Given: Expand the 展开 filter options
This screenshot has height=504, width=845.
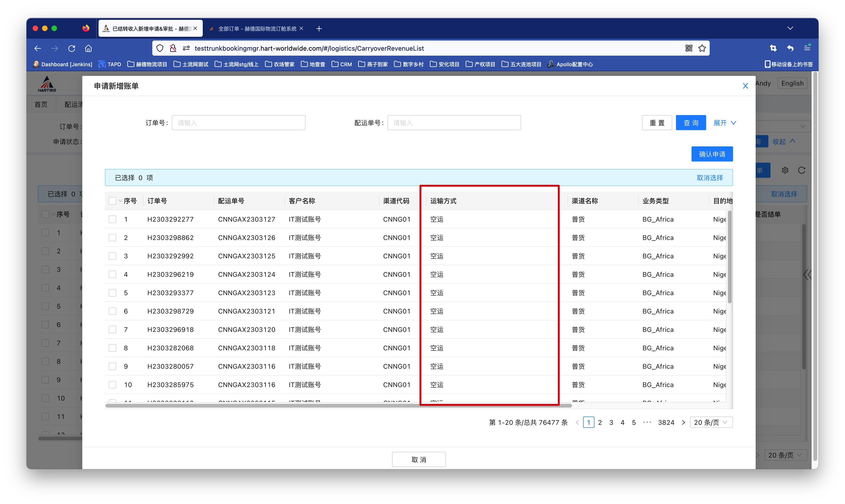Looking at the screenshot, I should (725, 123).
